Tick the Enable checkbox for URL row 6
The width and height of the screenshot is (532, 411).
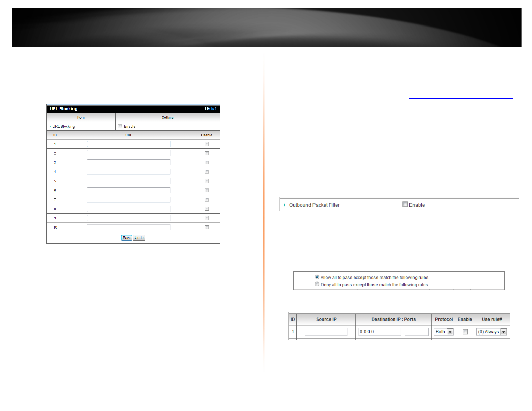[207, 190]
